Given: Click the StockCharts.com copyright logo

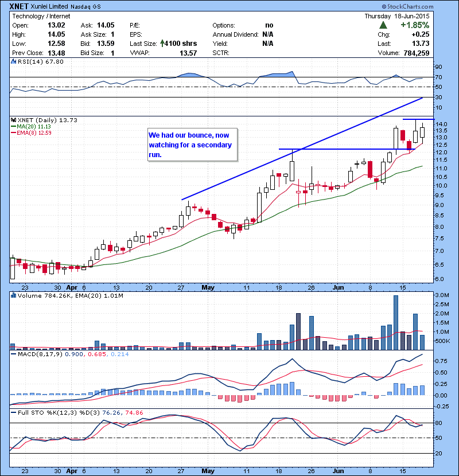Looking at the screenshot, I should [407, 6].
